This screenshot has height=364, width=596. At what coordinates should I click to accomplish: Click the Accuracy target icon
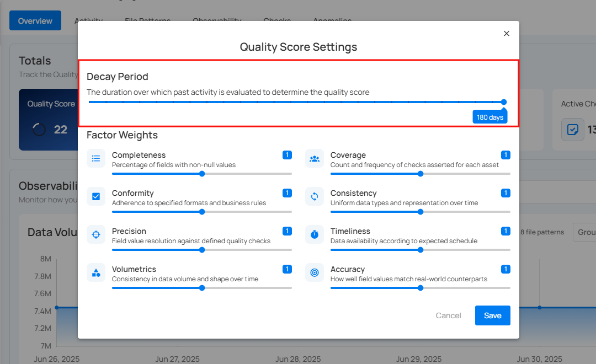pos(315,272)
